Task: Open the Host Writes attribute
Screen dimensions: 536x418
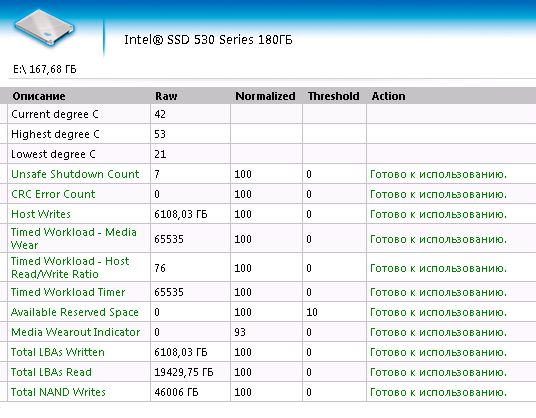Action: click(x=41, y=214)
